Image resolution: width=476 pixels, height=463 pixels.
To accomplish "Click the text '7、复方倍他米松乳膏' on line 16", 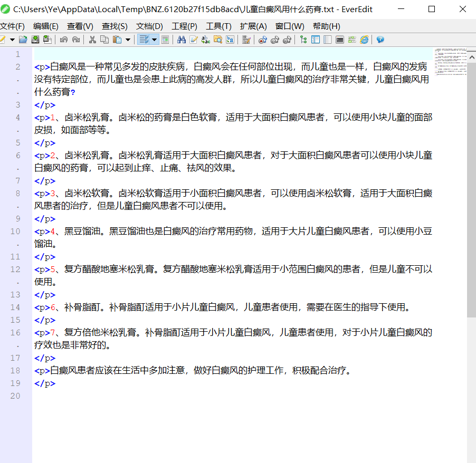I will 93,333.
